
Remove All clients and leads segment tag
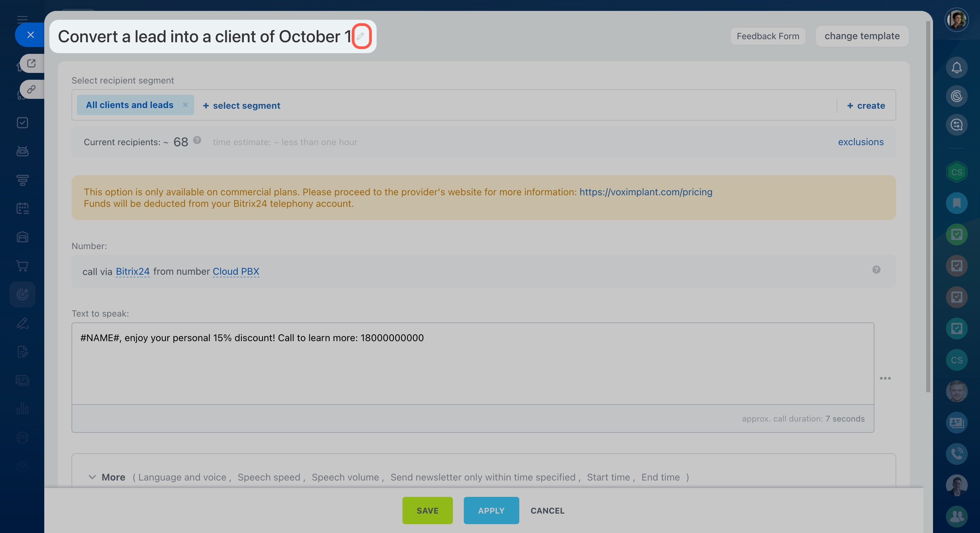click(x=185, y=105)
